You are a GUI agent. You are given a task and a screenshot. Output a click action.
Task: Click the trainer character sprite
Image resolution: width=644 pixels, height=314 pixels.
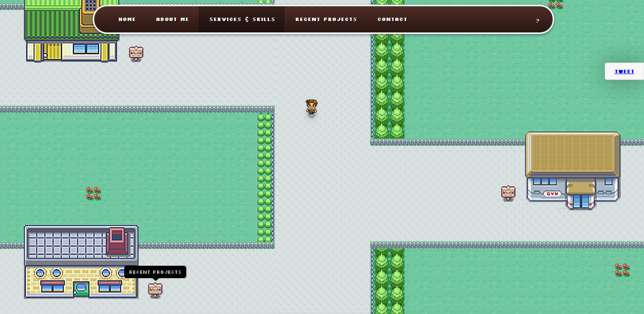[311, 107]
